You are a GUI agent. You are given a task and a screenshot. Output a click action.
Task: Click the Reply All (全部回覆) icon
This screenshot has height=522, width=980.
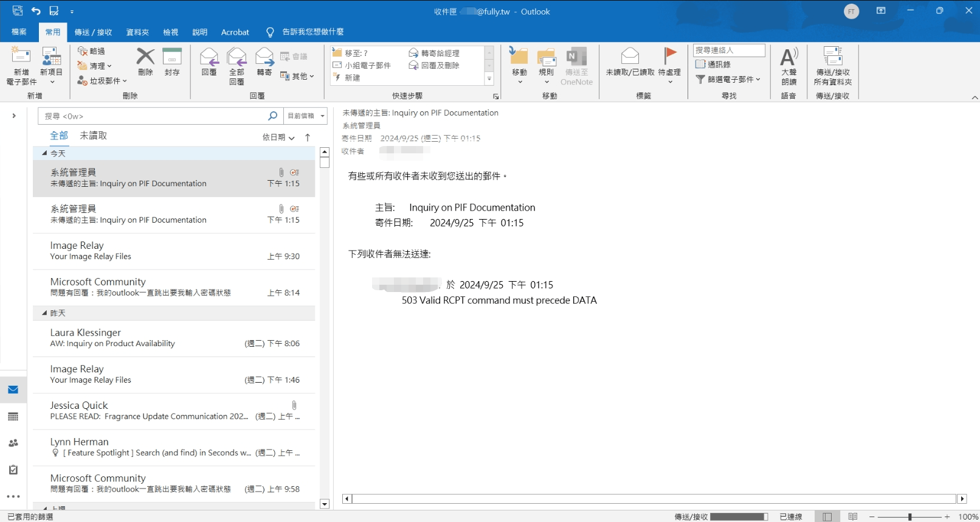236,57
